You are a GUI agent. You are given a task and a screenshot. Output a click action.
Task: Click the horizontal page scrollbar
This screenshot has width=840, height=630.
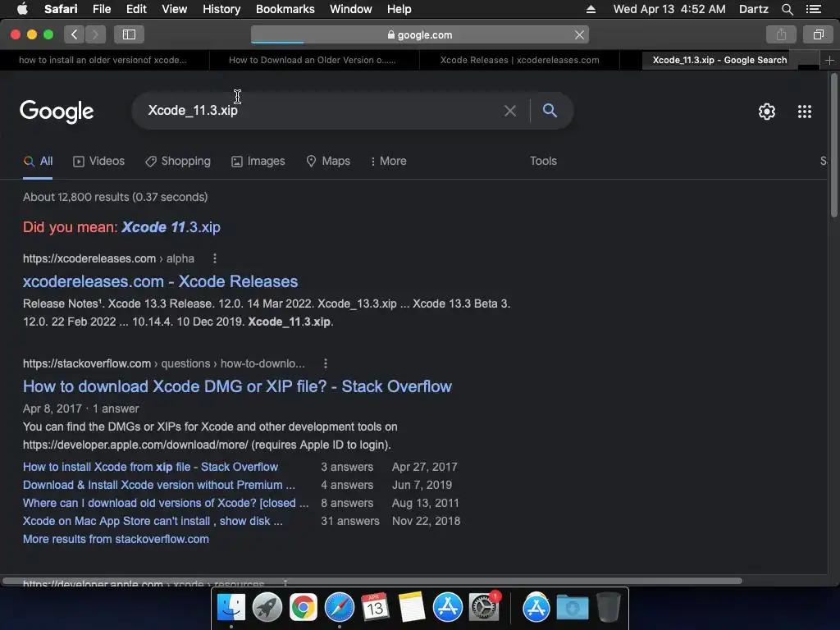coord(372,581)
